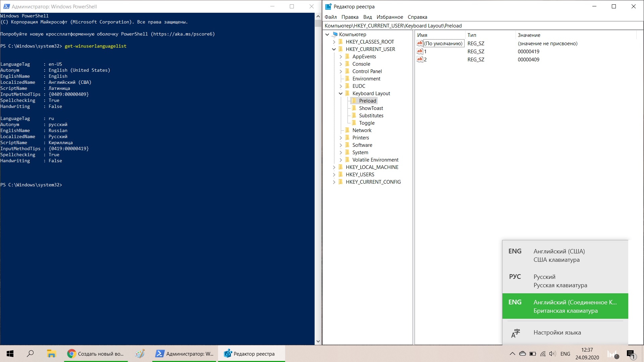
Task: Select the Preload key
Action: (x=368, y=101)
